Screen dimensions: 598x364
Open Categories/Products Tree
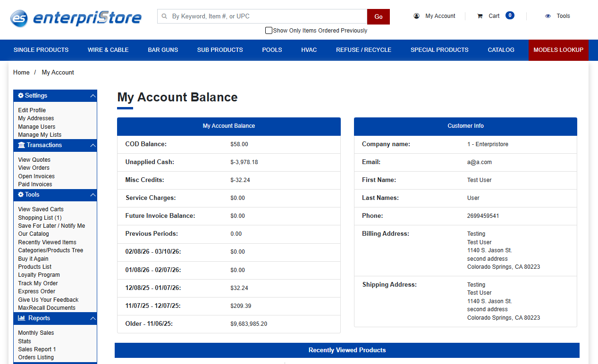click(51, 250)
